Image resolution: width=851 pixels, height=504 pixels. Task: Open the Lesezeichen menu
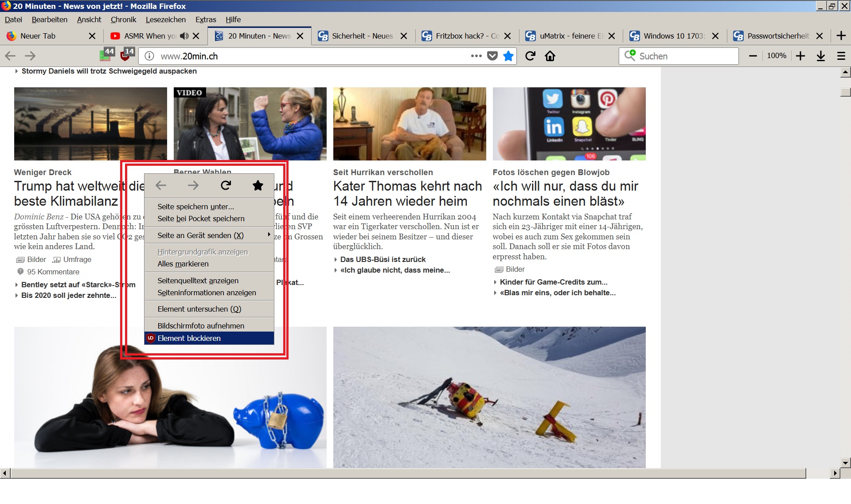(x=165, y=20)
